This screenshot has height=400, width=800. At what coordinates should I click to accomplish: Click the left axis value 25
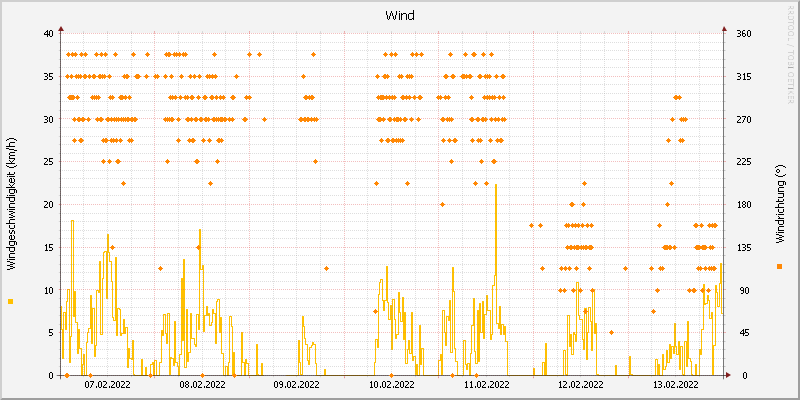48,162
